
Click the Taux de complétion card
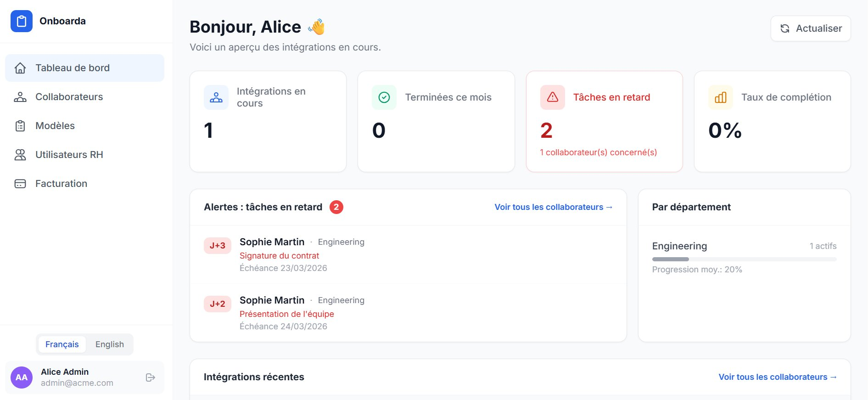[773, 122]
